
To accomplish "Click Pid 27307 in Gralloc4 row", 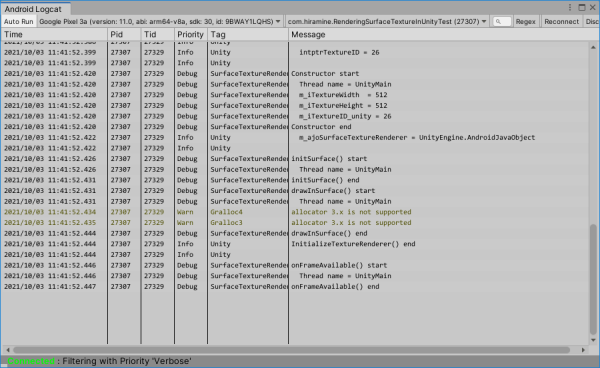I will [121, 212].
